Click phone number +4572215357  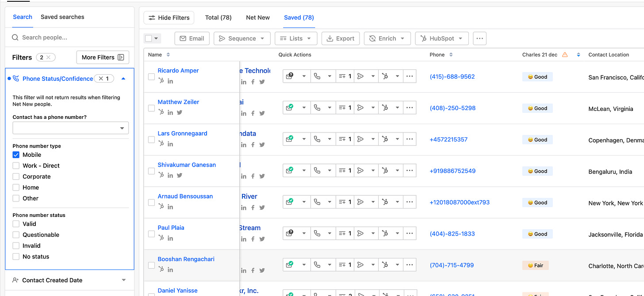[448, 140]
